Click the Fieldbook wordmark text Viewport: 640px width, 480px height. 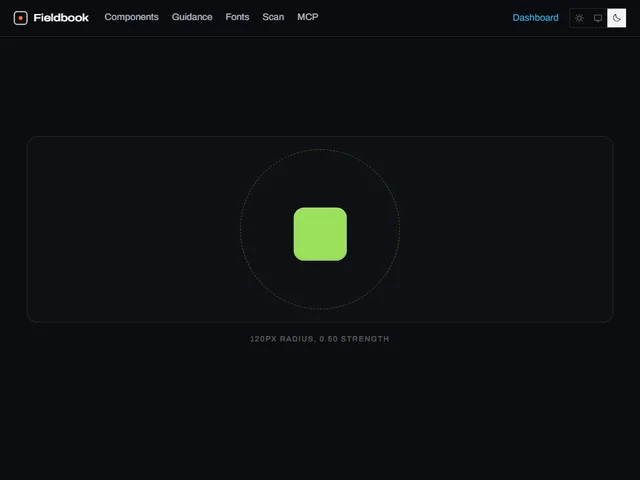pos(61,18)
